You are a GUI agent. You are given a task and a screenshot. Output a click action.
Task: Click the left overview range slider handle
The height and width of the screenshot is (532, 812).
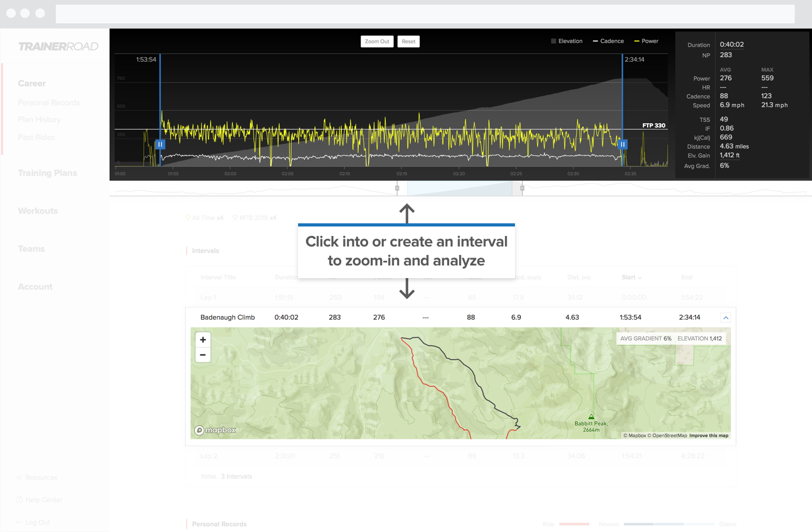pos(397,188)
